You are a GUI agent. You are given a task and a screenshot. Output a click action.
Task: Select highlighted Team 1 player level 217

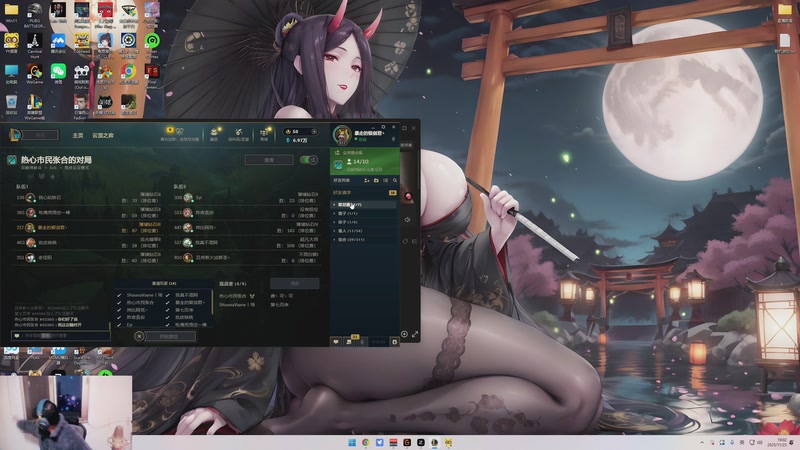(88, 228)
